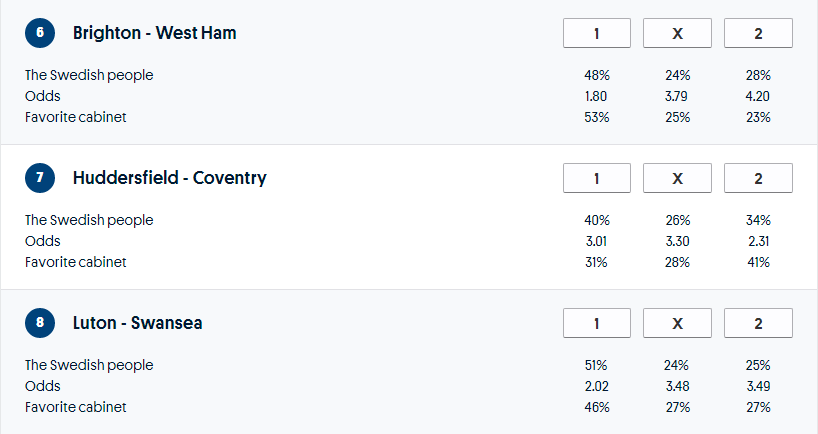Click the match number 7 badge
The image size is (818, 434).
point(40,178)
